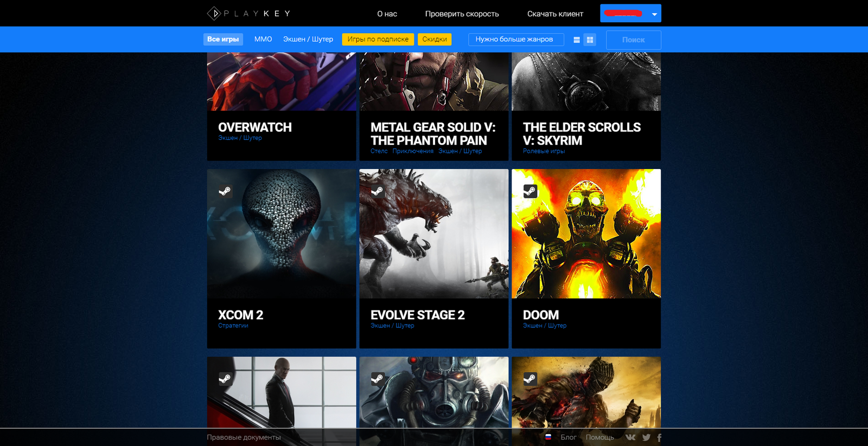Click 'Экшен / Шутер' tag under Metal Gear
This screenshot has width=868, height=446.
460,151
